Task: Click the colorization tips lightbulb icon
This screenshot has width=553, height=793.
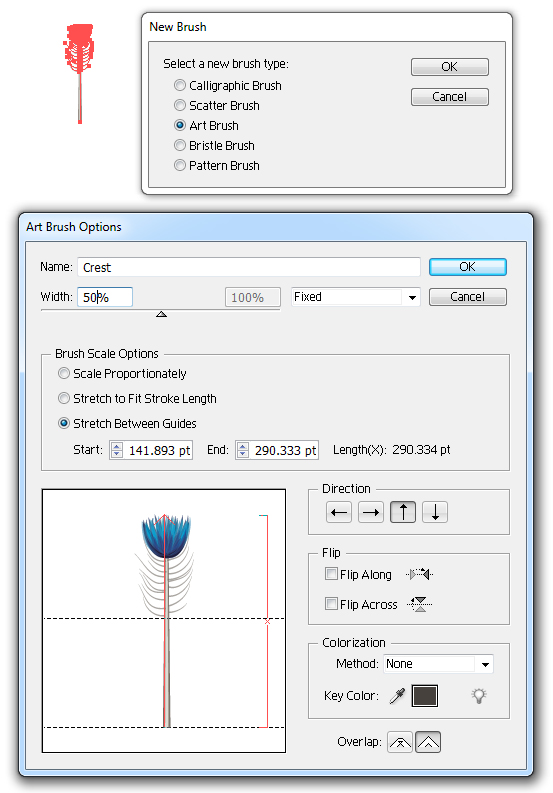Action: pyautogui.click(x=479, y=696)
